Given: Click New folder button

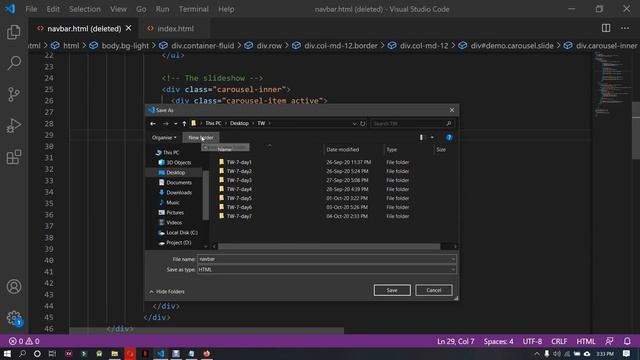Looking at the screenshot, I should pos(201,138).
